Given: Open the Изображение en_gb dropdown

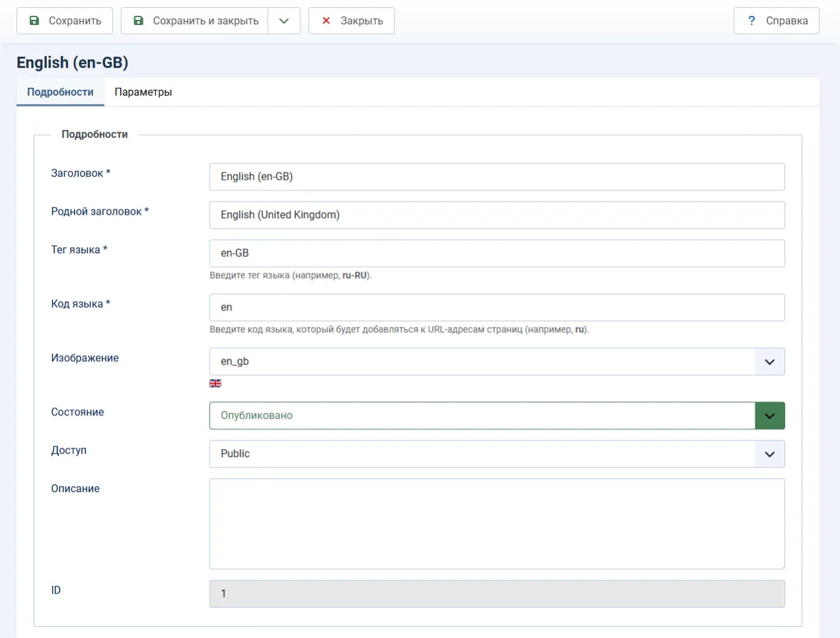Looking at the screenshot, I should pos(496,362).
